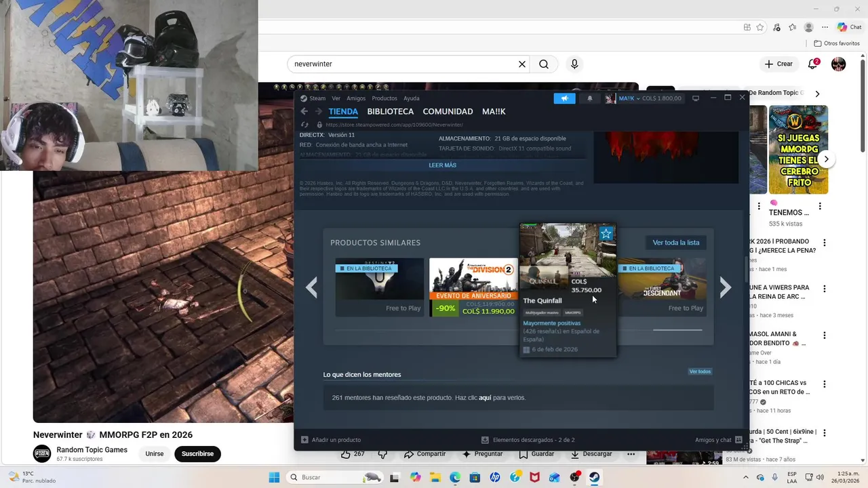Image resolution: width=868 pixels, height=488 pixels.
Task: Show previous similar products with left arrow
Action: (311, 287)
